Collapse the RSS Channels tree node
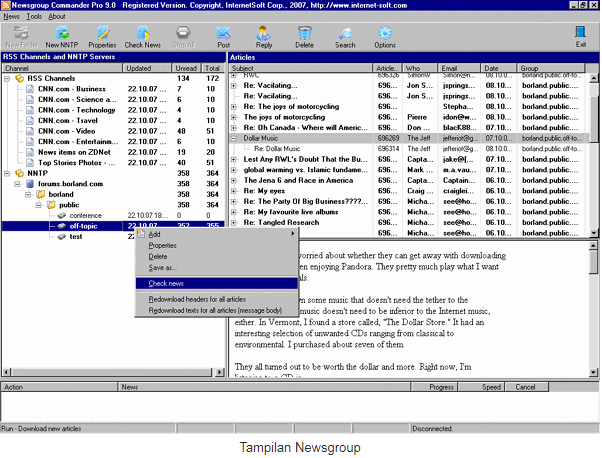Viewport: 602px width, 458px height. 7,78
